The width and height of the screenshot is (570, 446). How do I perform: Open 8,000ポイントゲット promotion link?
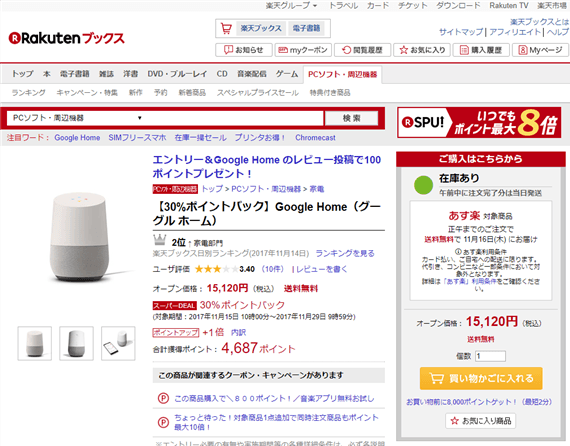[x=479, y=402]
